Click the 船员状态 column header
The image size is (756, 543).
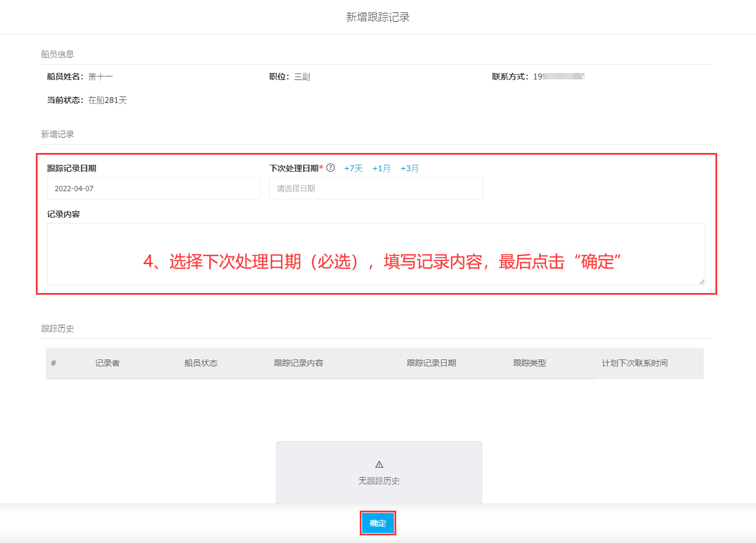coord(201,363)
